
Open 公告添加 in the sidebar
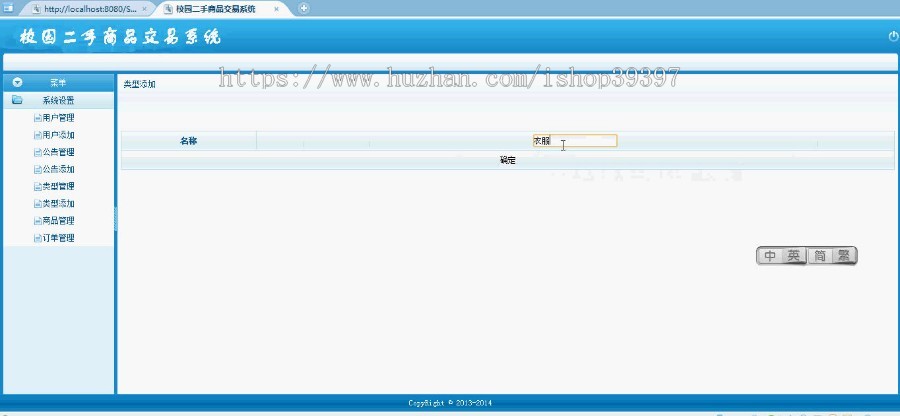(x=58, y=169)
